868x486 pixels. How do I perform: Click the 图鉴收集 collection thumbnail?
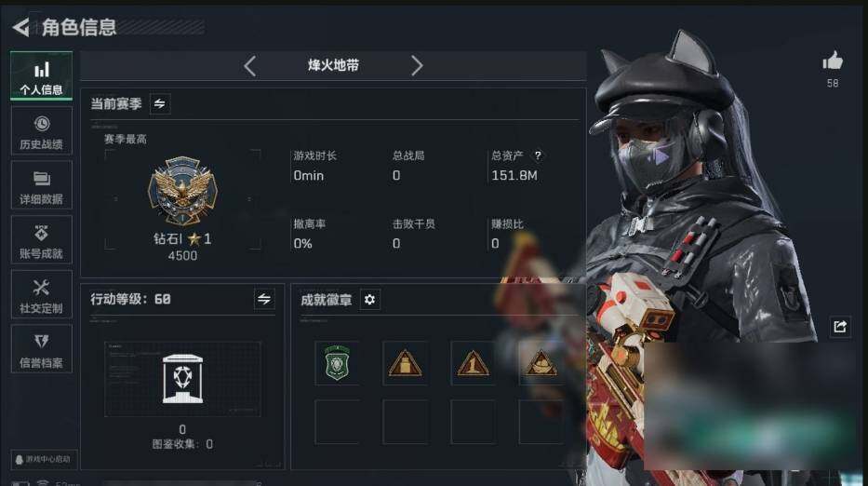click(182, 379)
